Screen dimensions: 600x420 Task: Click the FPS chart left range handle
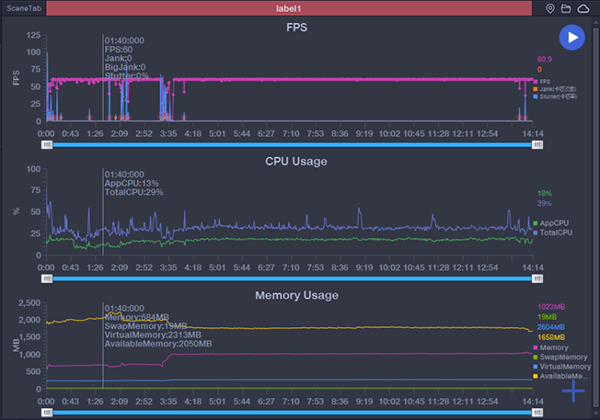click(46, 144)
